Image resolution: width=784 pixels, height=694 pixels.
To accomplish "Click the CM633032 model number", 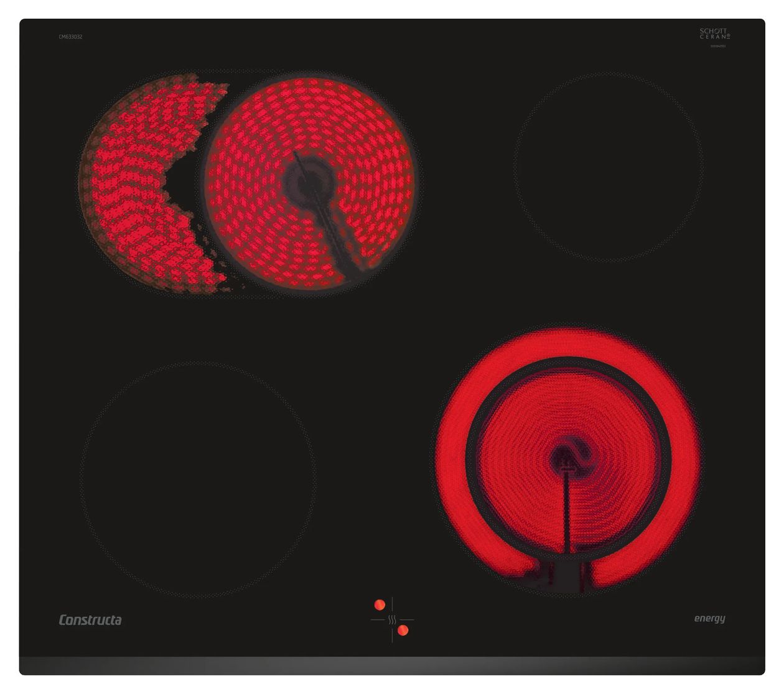I will point(70,37).
